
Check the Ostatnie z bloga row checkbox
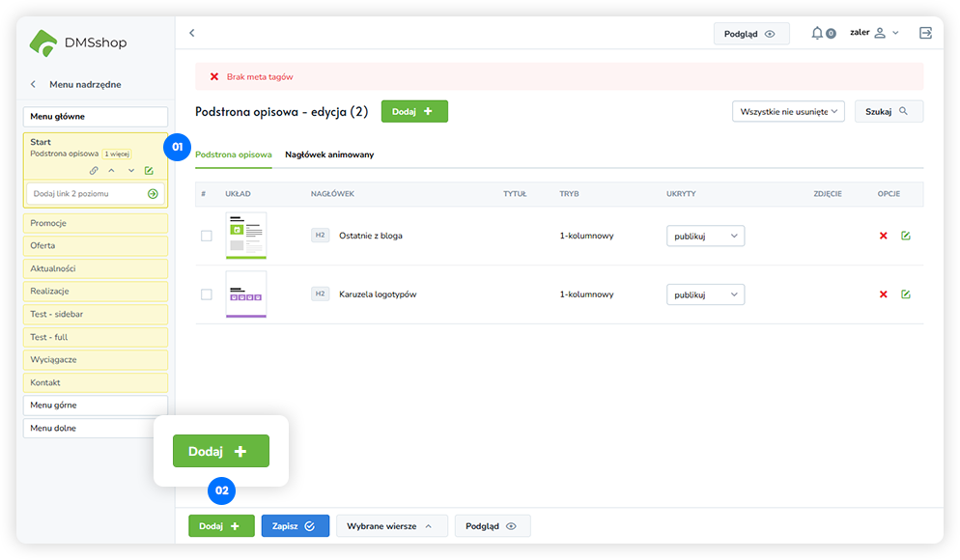tap(206, 236)
